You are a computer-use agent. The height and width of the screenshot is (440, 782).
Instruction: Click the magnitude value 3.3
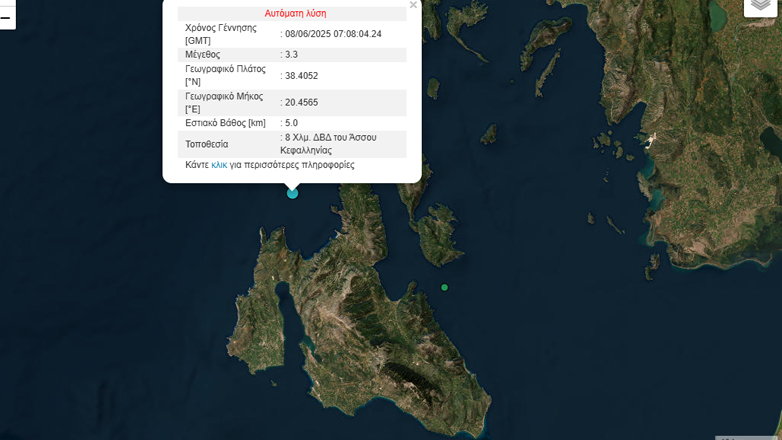click(291, 55)
